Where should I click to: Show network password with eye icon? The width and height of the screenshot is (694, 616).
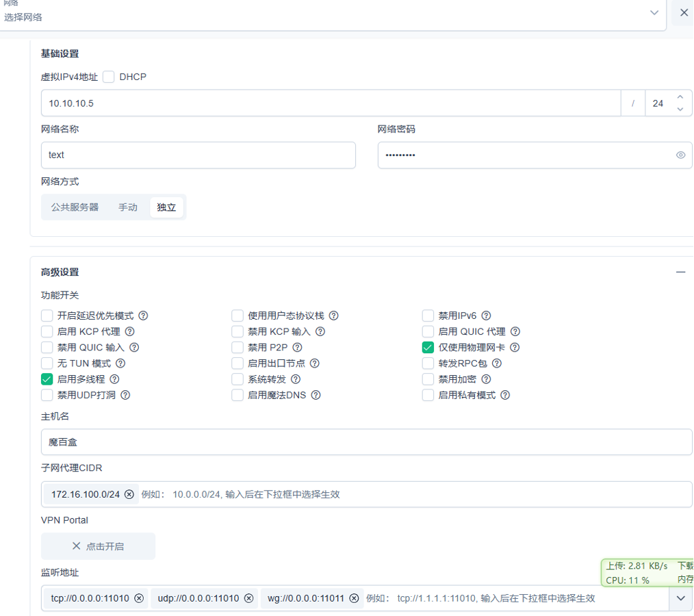(680, 155)
